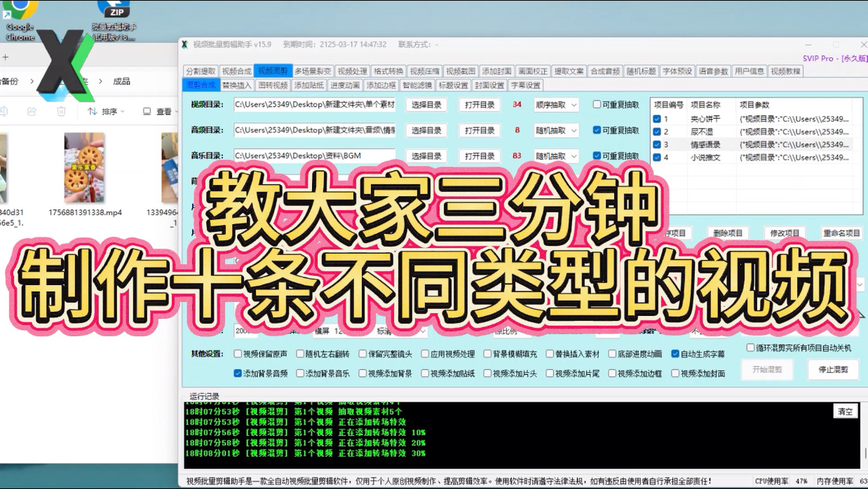Image resolution: width=868 pixels, height=489 pixels.
Task: Click the 音频目录 path input field
Action: pos(314,130)
